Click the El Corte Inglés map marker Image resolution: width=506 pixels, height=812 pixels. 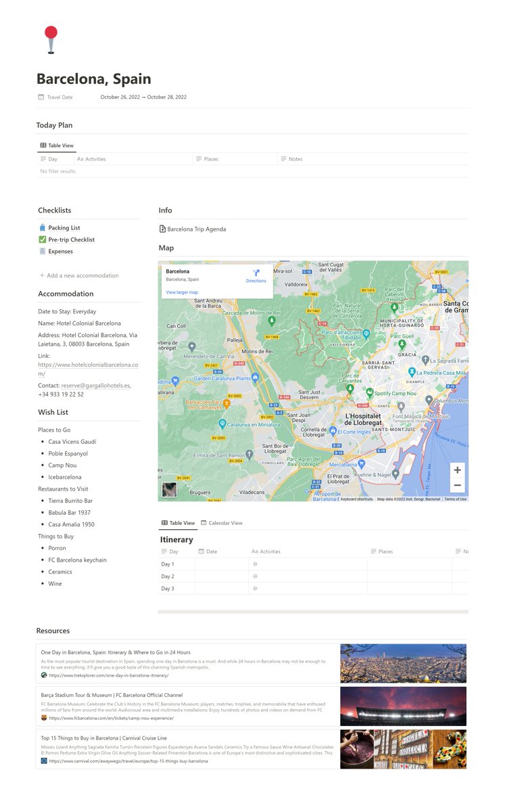pyautogui.click(x=332, y=430)
